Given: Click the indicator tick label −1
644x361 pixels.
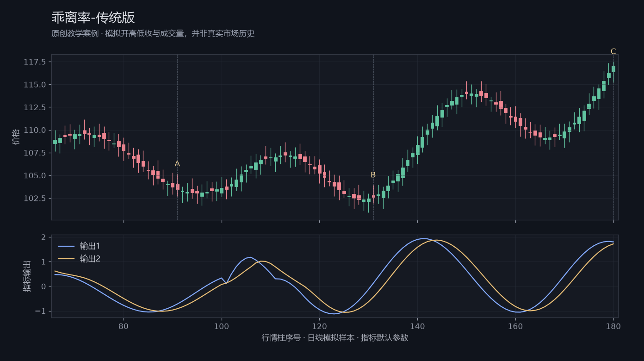Looking at the screenshot, I should [40, 311].
